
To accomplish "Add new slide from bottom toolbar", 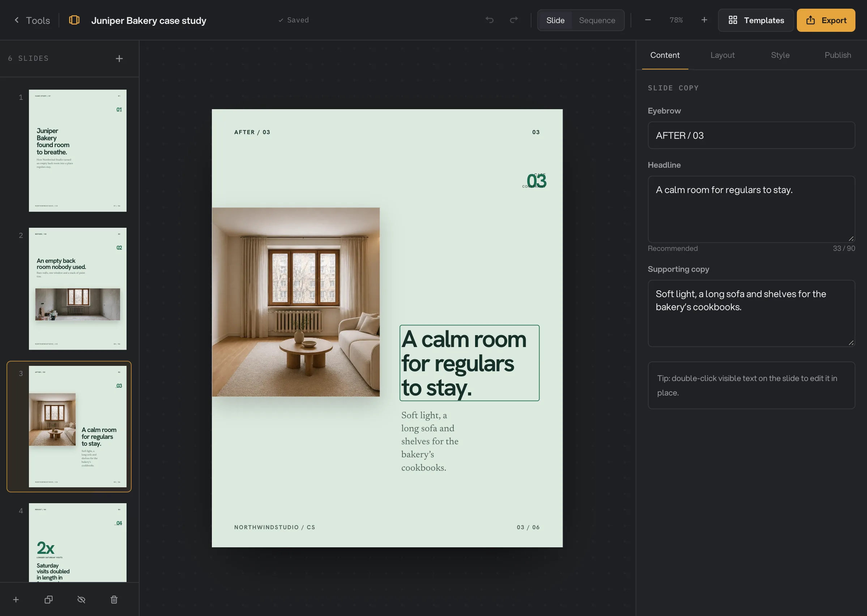I will [16, 599].
